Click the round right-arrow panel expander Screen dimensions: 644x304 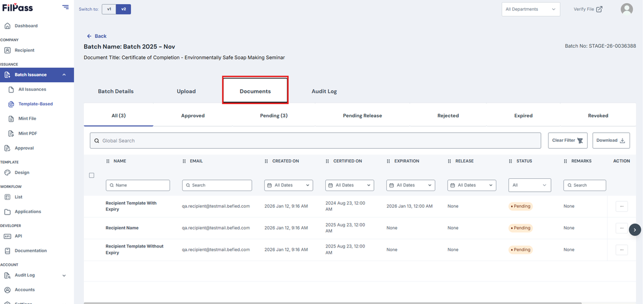pos(635,229)
